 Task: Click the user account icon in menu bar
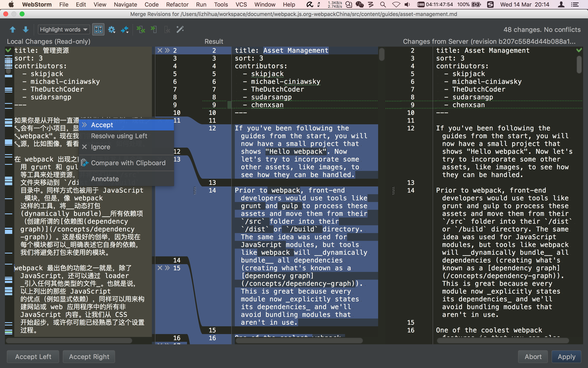pyautogui.click(x=561, y=4)
